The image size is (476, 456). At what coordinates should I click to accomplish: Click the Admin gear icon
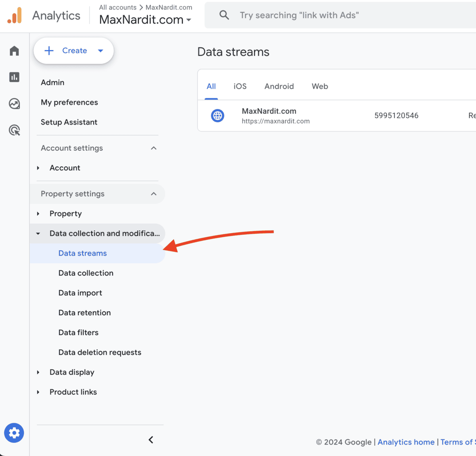14,433
